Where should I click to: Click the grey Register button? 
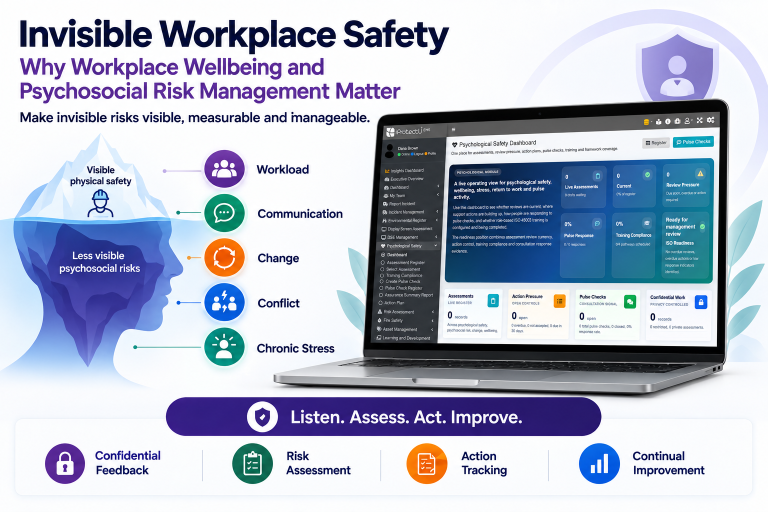(x=656, y=143)
